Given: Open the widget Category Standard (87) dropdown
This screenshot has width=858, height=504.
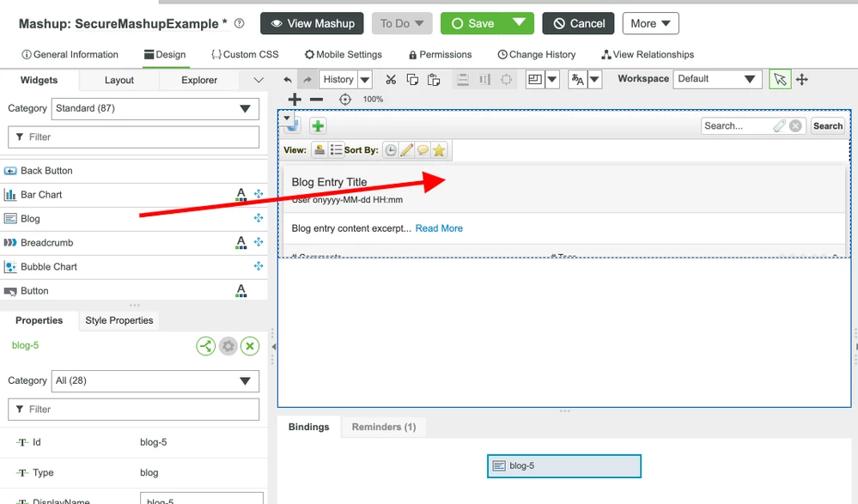Looking at the screenshot, I should [x=155, y=108].
